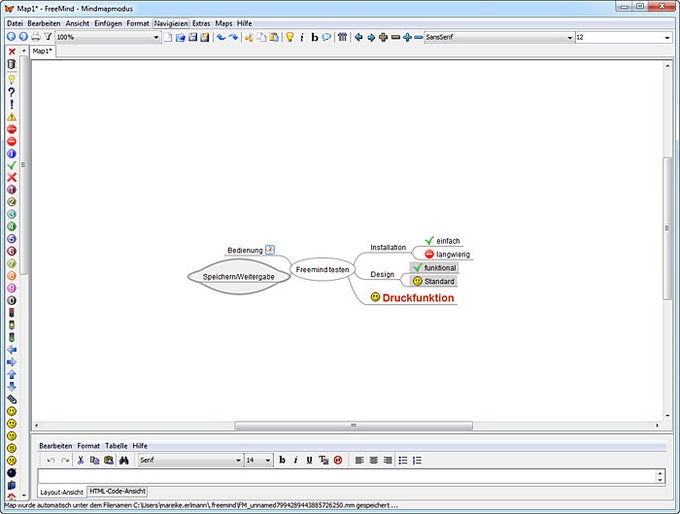This screenshot has height=514, width=680.
Task: Toggle bold in the note editor toolbar
Action: [282, 460]
